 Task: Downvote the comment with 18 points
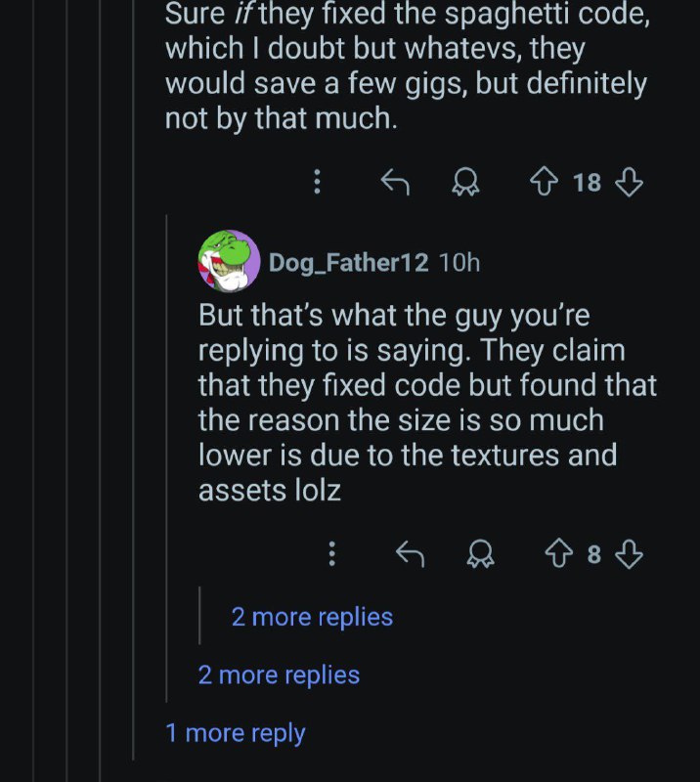[x=631, y=182]
